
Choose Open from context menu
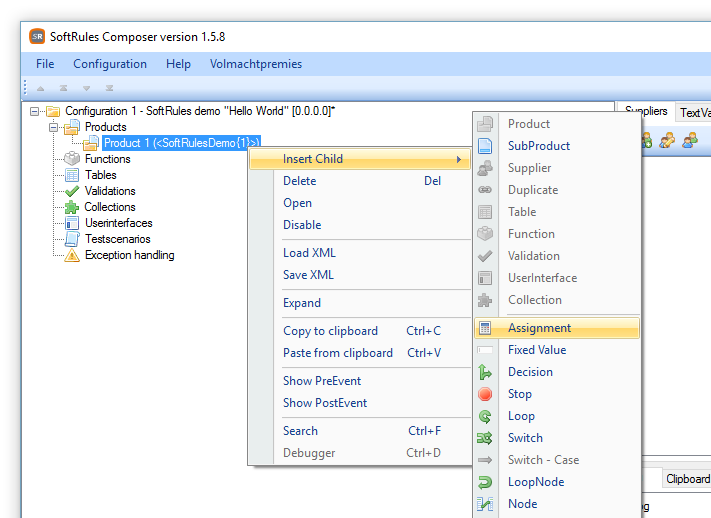point(361,203)
